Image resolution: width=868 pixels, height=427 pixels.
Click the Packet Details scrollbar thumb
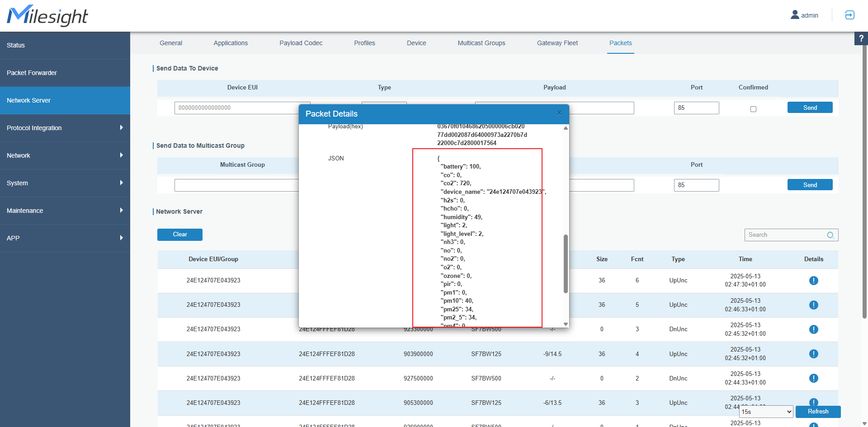[566, 264]
